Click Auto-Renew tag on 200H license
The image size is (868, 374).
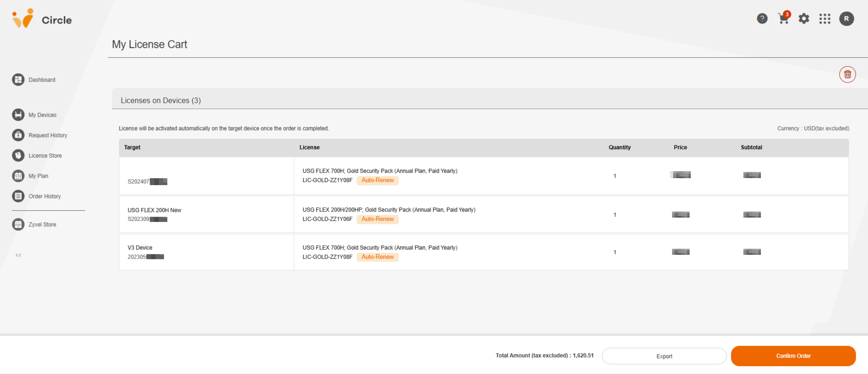(377, 219)
